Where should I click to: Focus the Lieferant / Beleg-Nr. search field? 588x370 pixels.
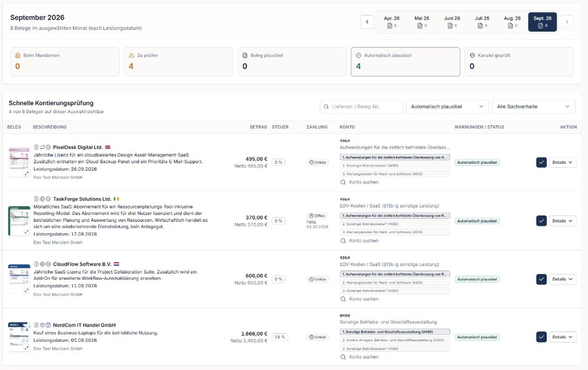tap(361, 107)
